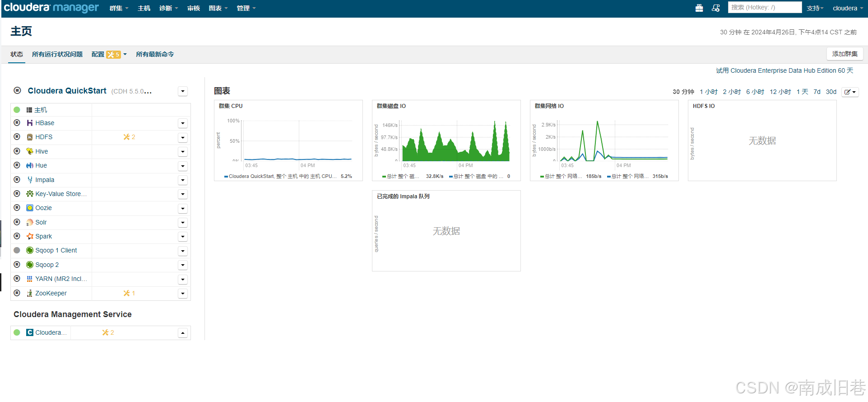The image size is (868, 402).
Task: Click the Cloudera Management Service icon
Action: [30, 332]
